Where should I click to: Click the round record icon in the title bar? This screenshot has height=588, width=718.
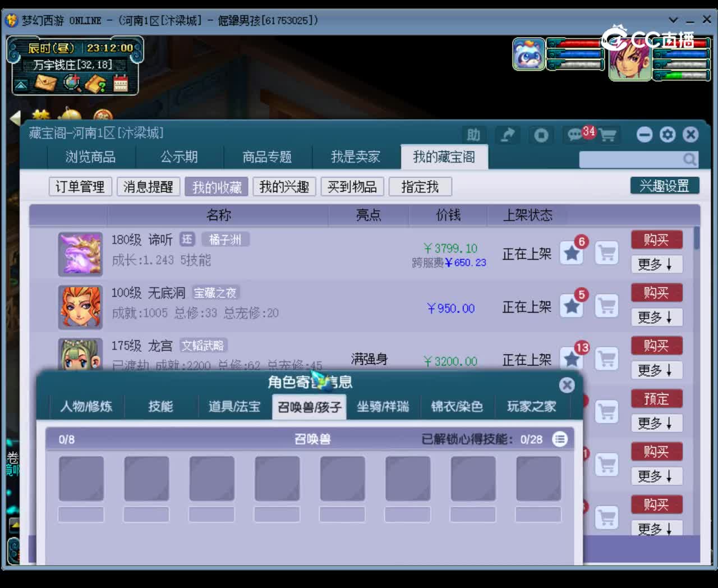point(541,135)
